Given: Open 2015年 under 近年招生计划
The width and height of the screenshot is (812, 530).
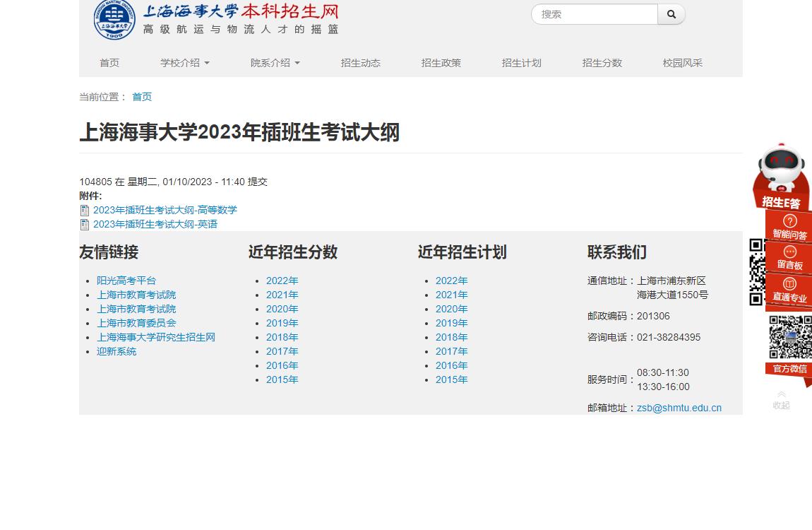Looking at the screenshot, I should coord(452,379).
